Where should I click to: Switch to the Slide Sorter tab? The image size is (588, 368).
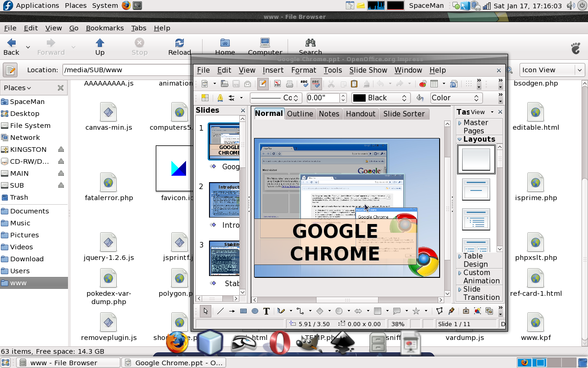404,114
